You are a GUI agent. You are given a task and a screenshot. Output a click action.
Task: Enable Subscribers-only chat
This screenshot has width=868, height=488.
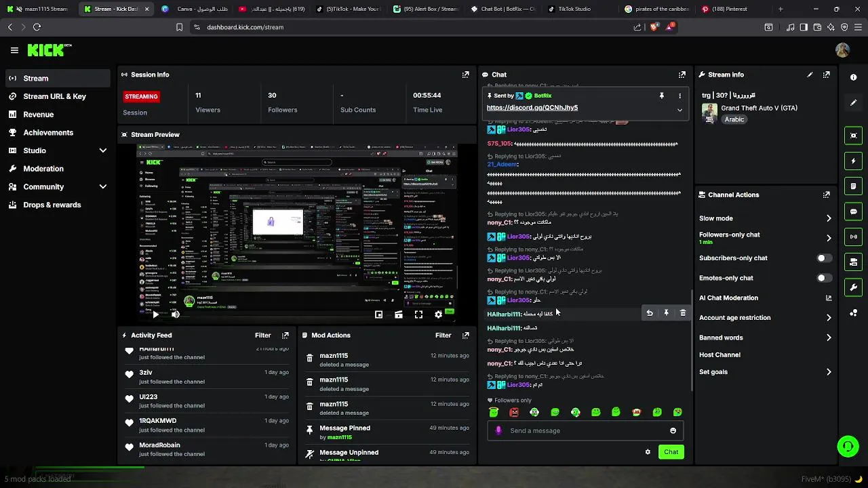click(824, 258)
